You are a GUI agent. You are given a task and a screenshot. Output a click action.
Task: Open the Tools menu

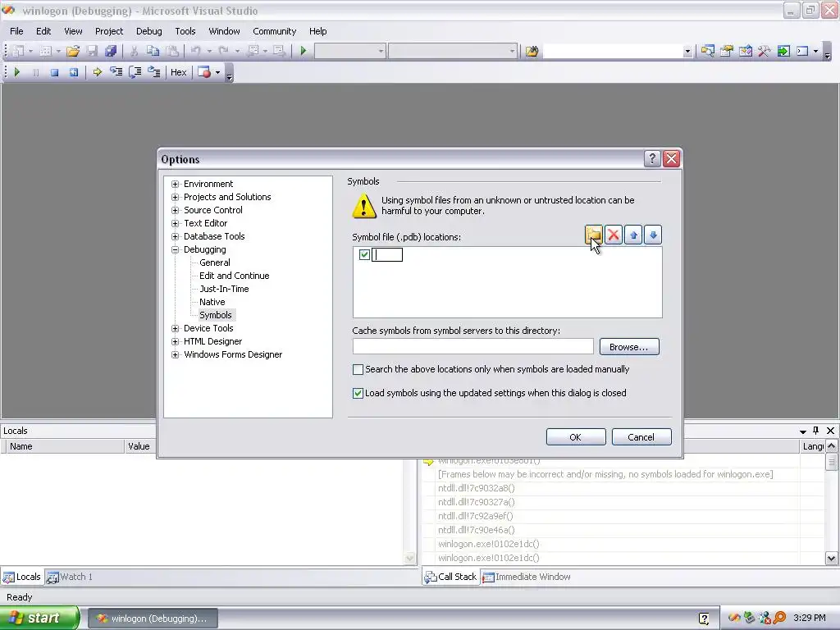coord(185,31)
